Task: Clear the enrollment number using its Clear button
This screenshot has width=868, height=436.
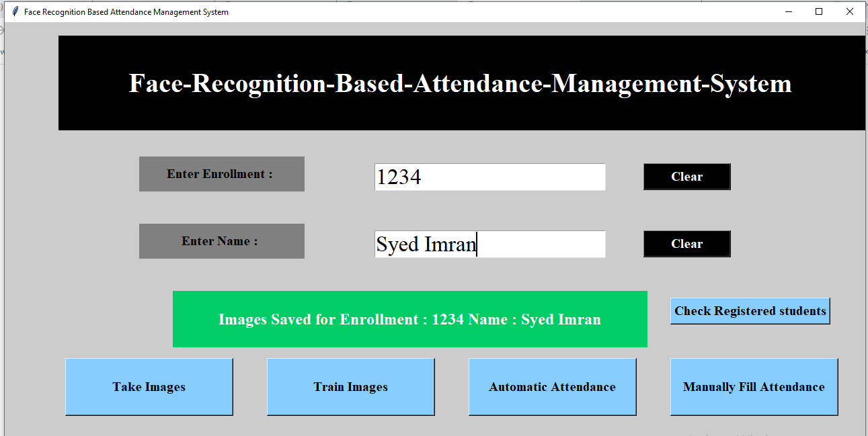Action: coord(686,177)
